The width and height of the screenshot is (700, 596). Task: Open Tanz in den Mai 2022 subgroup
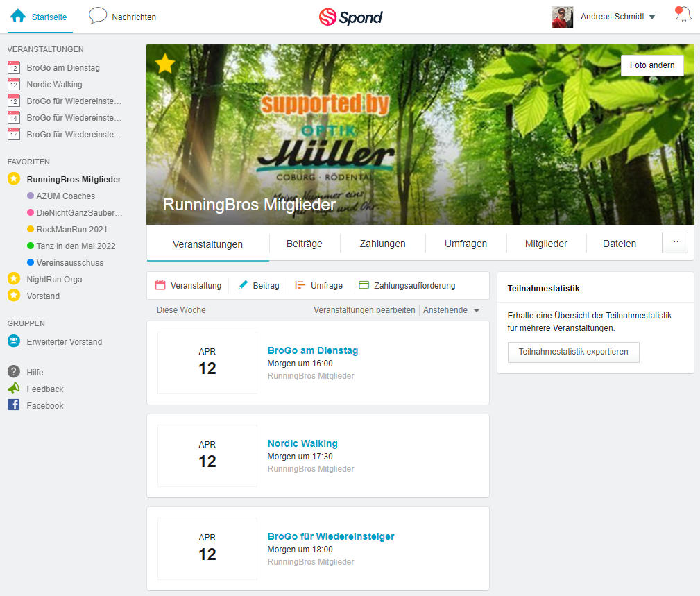[x=76, y=246]
